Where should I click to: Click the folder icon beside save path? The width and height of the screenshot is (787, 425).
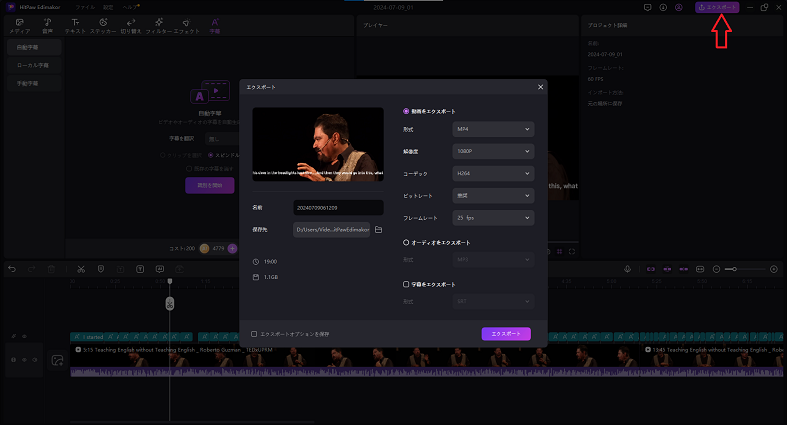(x=378, y=230)
